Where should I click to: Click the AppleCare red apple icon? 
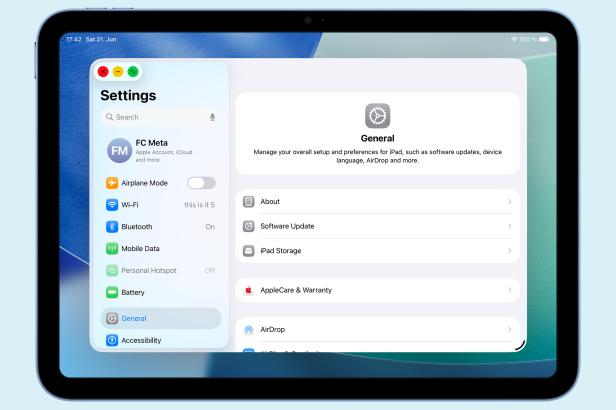248,290
